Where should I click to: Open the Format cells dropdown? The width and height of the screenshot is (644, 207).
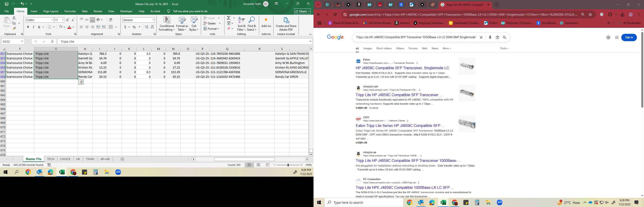coord(212,29)
